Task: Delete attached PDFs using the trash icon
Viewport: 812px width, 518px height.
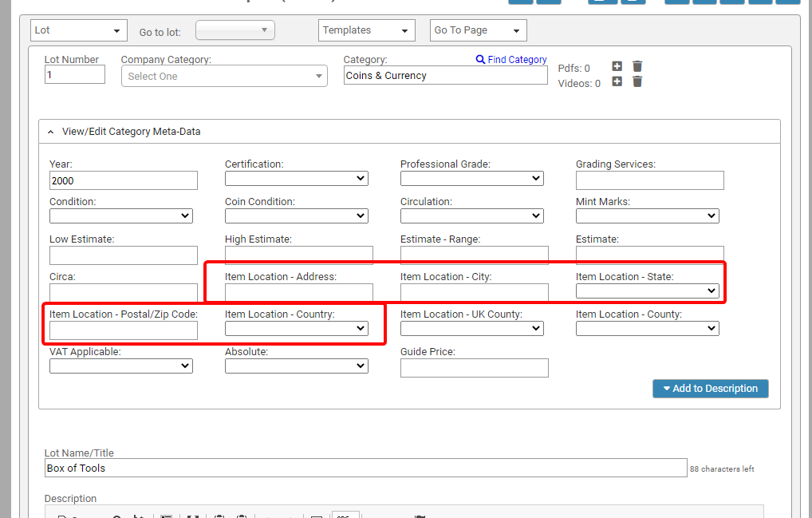Action: click(637, 66)
